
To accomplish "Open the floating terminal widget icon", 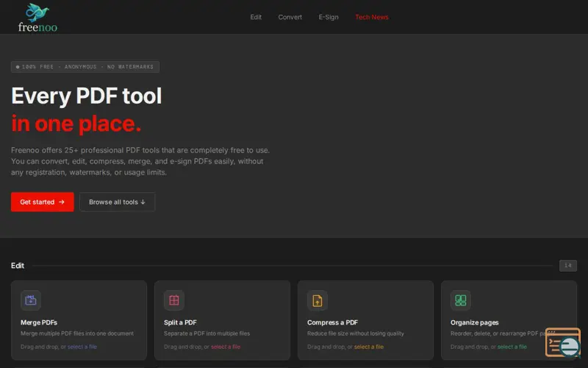I will [563, 342].
